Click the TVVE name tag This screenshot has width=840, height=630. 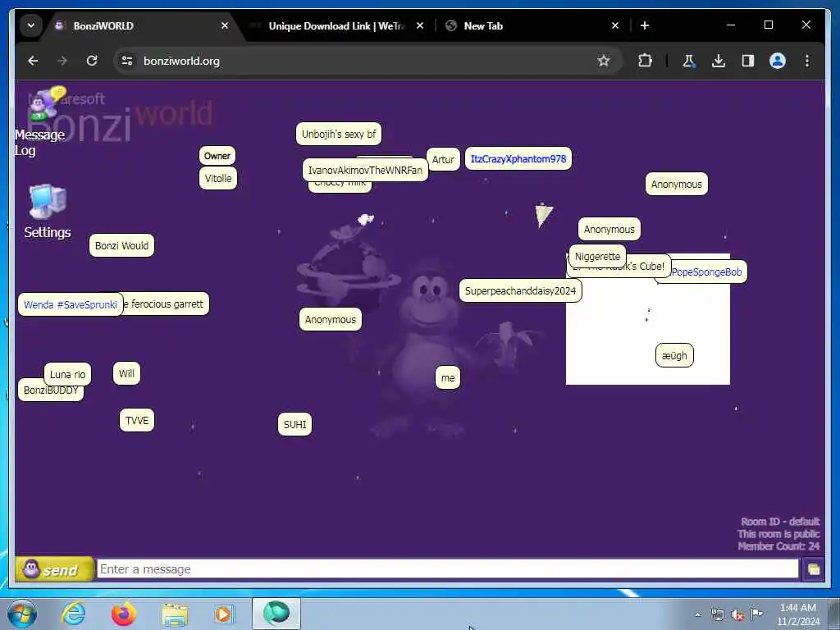[x=137, y=420]
